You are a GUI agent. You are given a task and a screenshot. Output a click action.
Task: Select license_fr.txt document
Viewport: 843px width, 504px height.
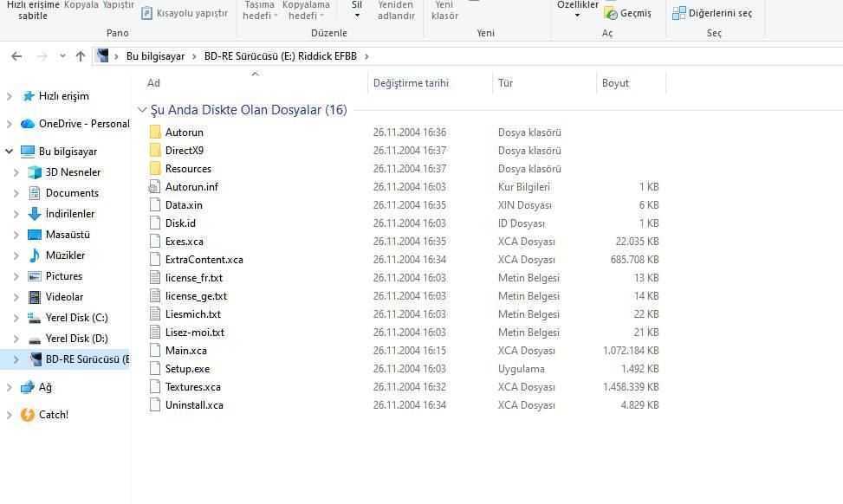point(193,278)
